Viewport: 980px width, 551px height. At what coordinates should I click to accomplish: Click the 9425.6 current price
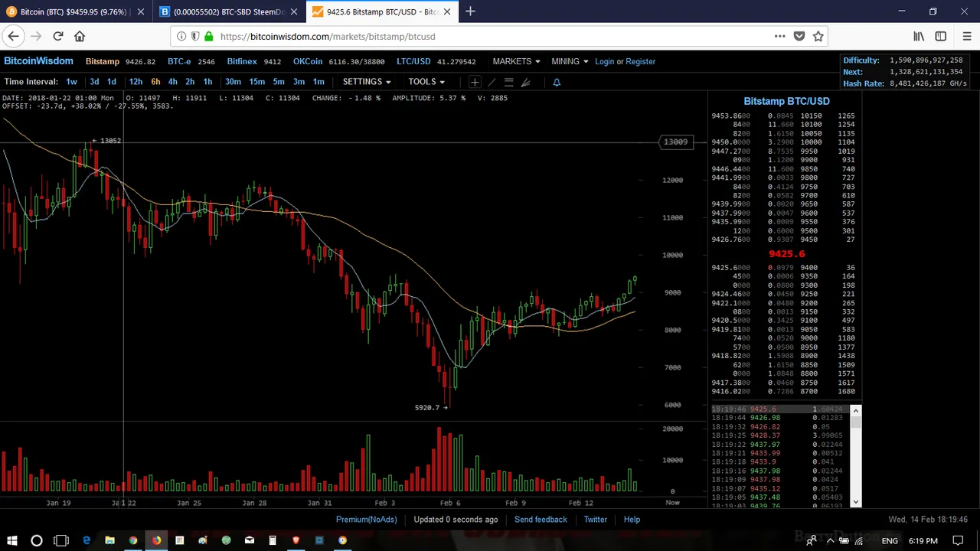[x=786, y=254]
